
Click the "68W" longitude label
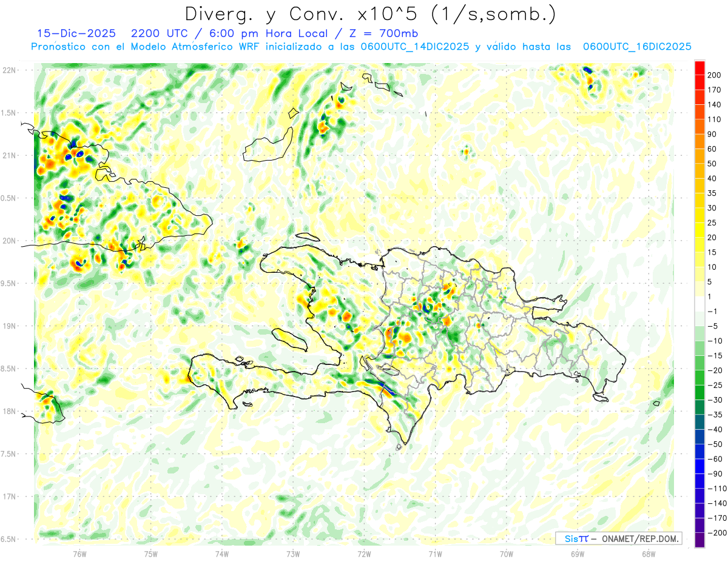tap(649, 553)
